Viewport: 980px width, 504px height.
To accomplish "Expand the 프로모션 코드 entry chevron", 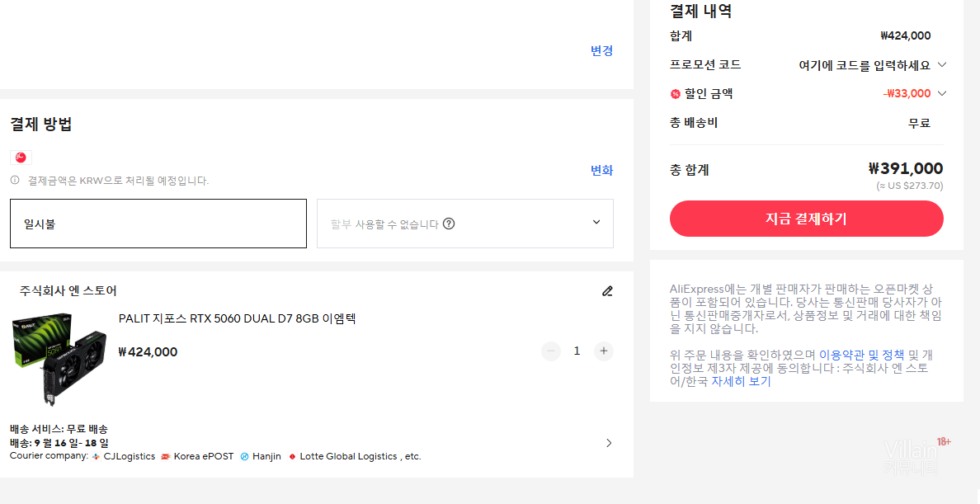I will coord(942,64).
